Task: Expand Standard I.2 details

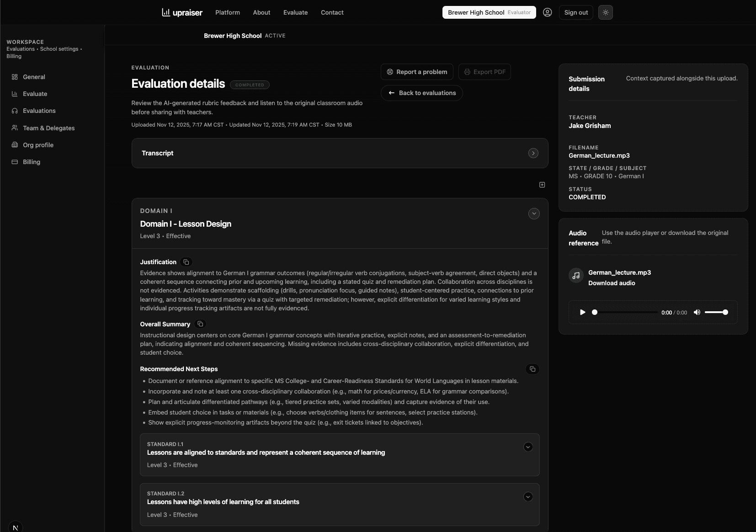Action: 528,497
